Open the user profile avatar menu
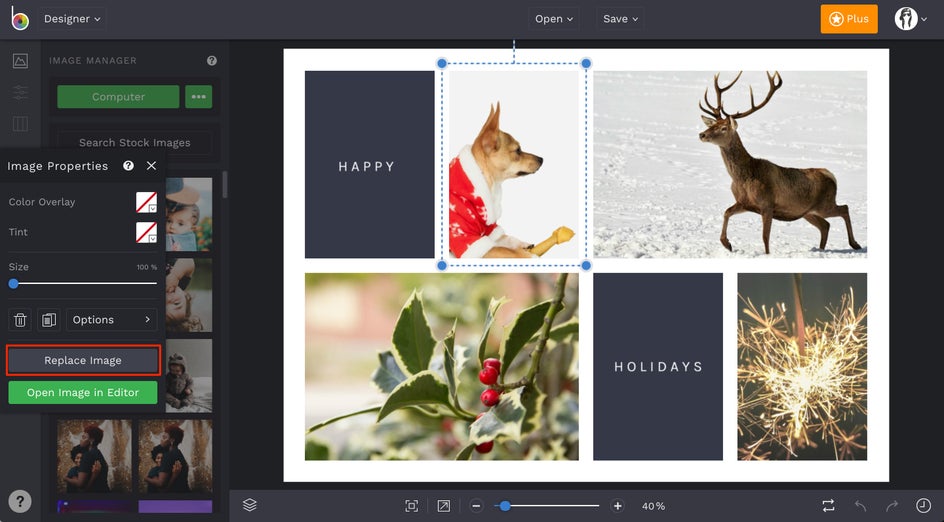944x522 pixels. click(910, 19)
